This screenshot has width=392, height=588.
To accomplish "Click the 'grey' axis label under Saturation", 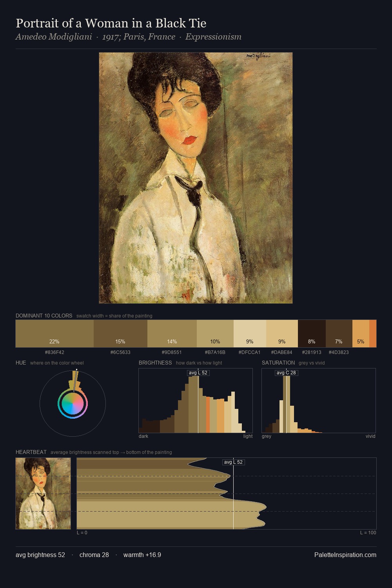I will point(267,436).
